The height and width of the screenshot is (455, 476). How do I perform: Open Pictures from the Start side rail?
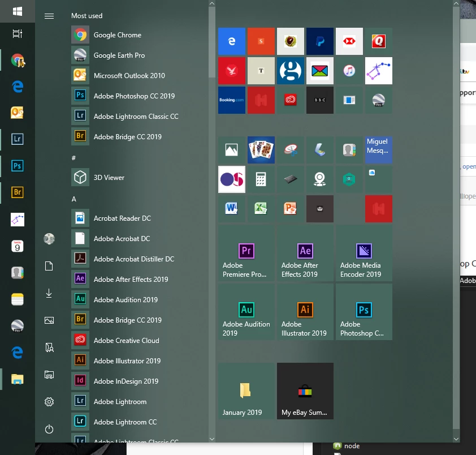(49, 320)
